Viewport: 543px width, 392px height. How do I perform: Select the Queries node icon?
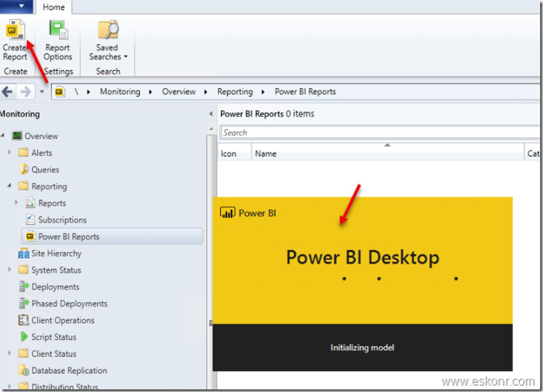24,169
